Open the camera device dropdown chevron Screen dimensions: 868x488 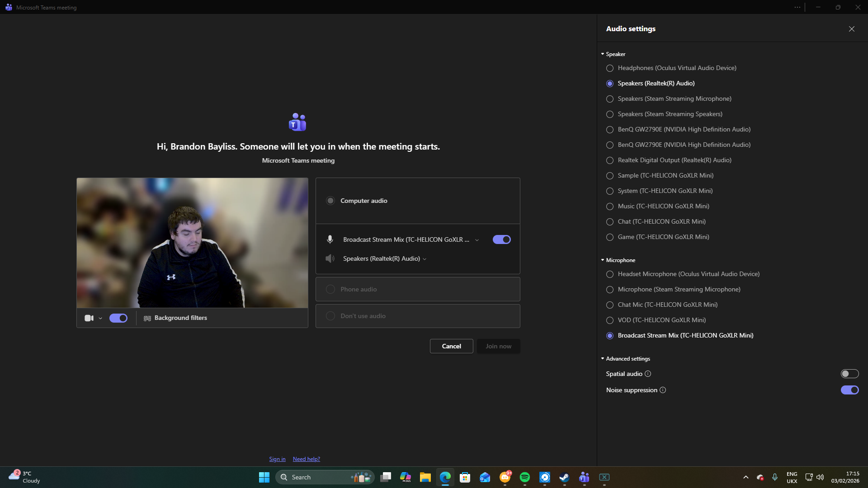[100, 319]
